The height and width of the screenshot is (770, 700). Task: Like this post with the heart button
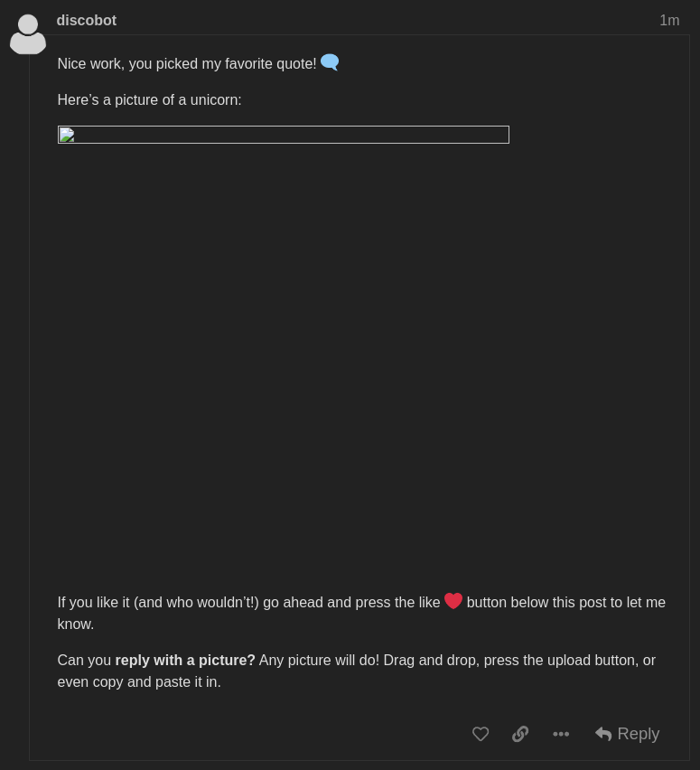pyautogui.click(x=481, y=734)
